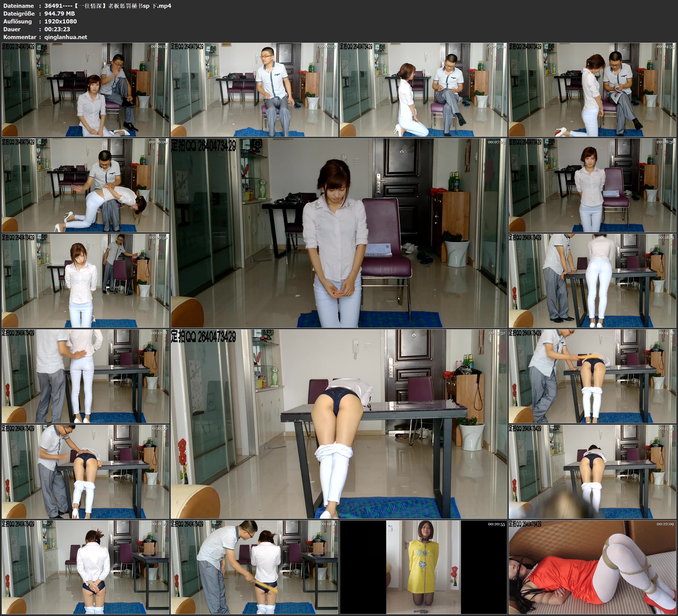Open the thumbnail marked 00:19:41
Viewport: 678px width, 616px height.
254,567
